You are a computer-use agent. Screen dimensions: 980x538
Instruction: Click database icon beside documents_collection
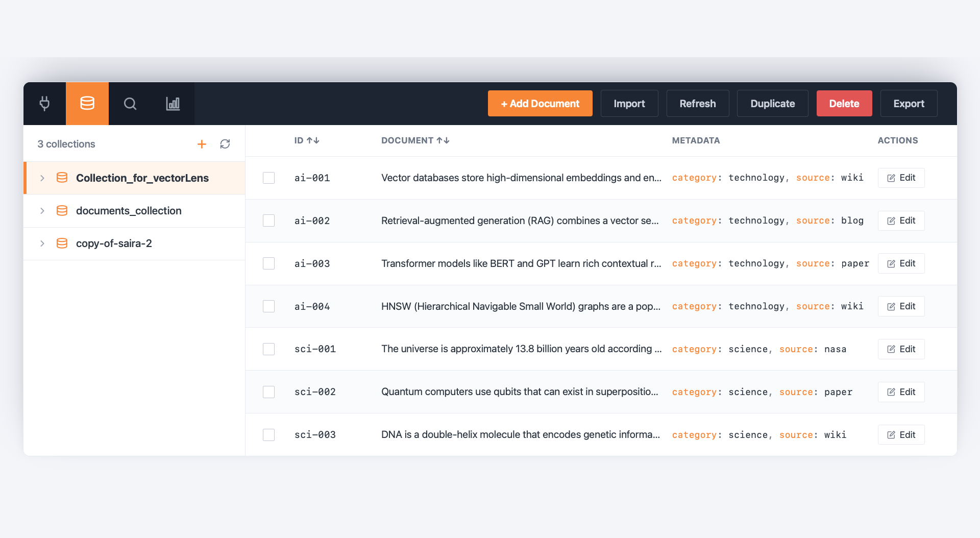62,211
